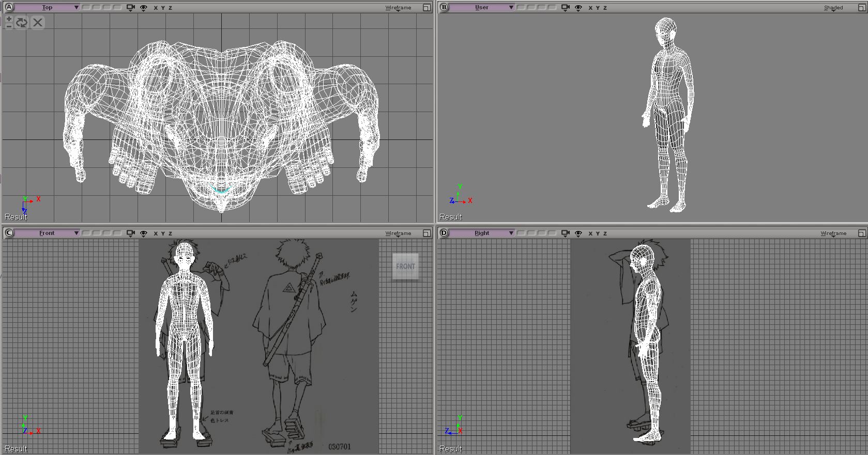
Task: Toggle Y axis in Front viewport header
Action: (x=163, y=234)
